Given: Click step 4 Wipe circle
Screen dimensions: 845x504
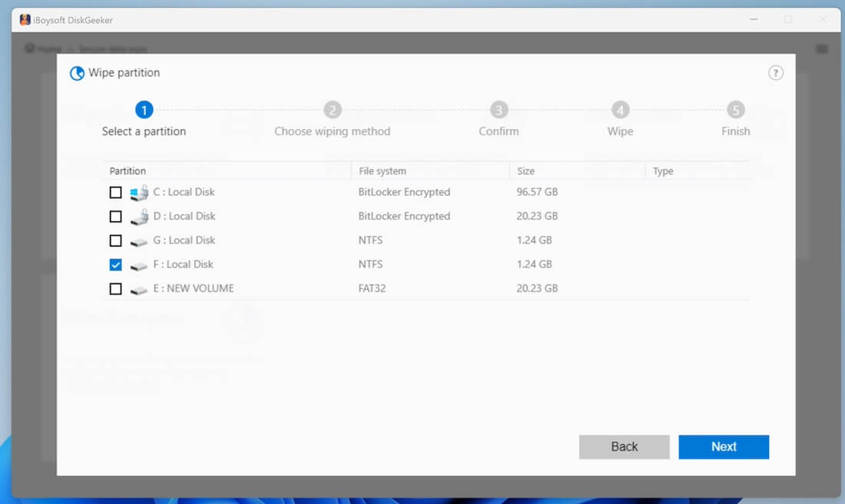Looking at the screenshot, I should click(620, 110).
